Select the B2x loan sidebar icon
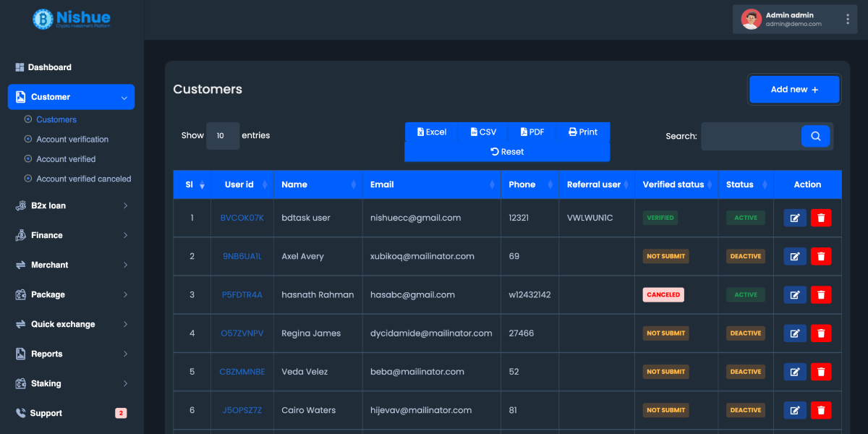Viewport: 868px width, 434px height. click(20, 205)
